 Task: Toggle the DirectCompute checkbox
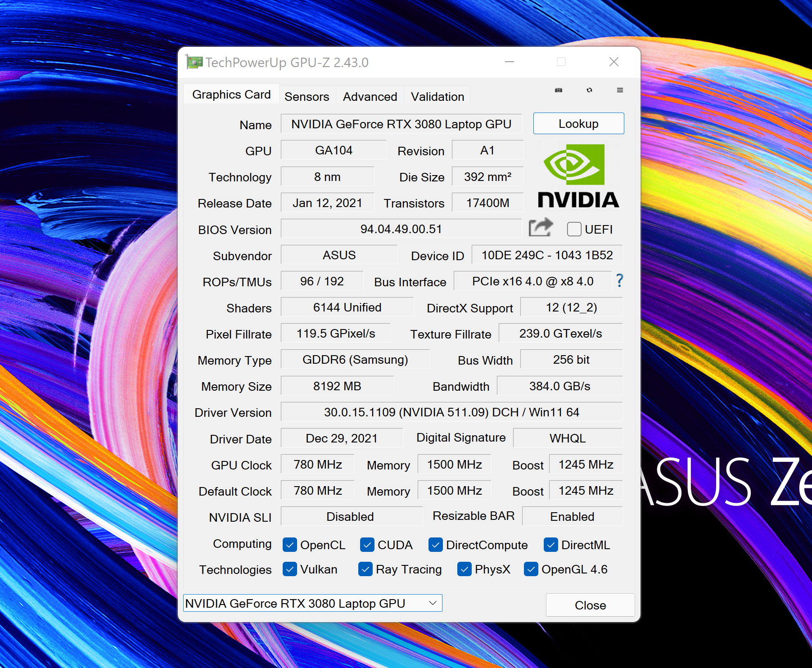click(436, 545)
